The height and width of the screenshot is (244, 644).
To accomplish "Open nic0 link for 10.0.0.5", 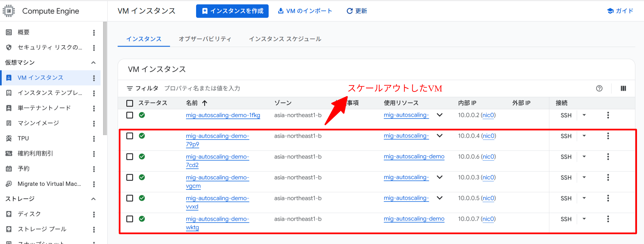I will tap(488, 198).
